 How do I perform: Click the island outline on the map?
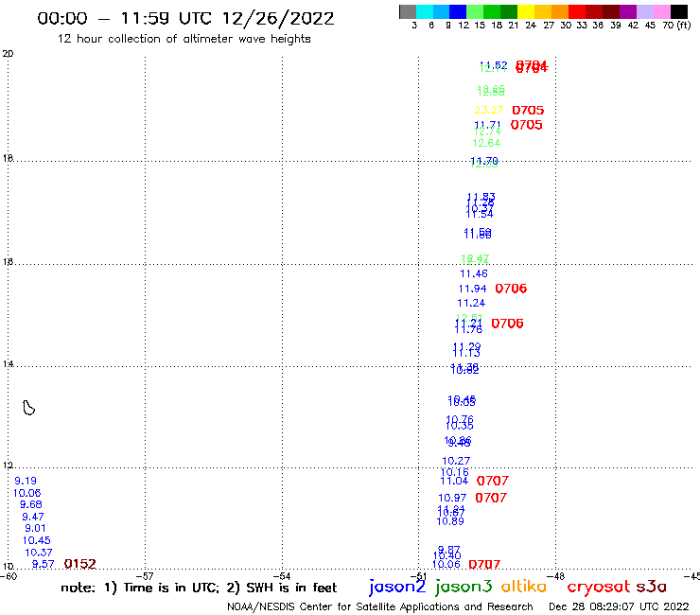click(28, 408)
